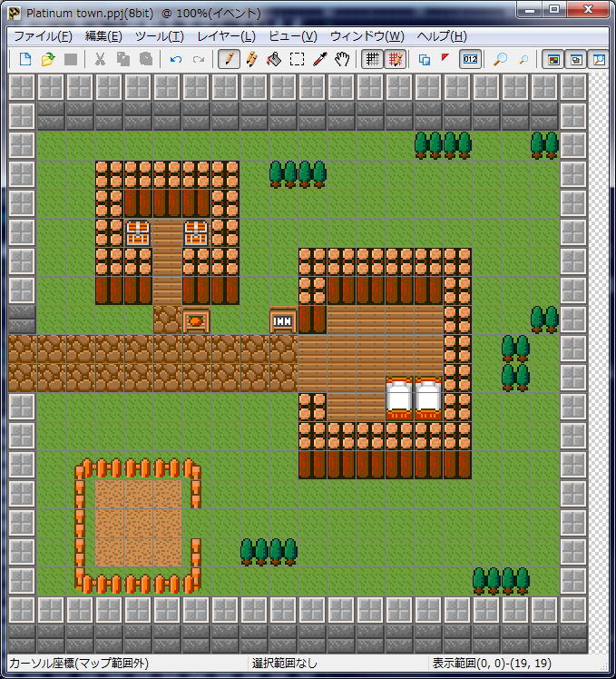Undo the last edit

coord(176,59)
